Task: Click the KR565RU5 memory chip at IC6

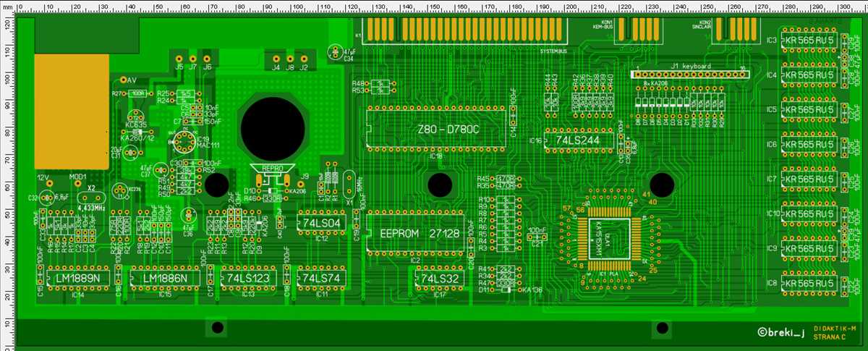Action: [809, 145]
